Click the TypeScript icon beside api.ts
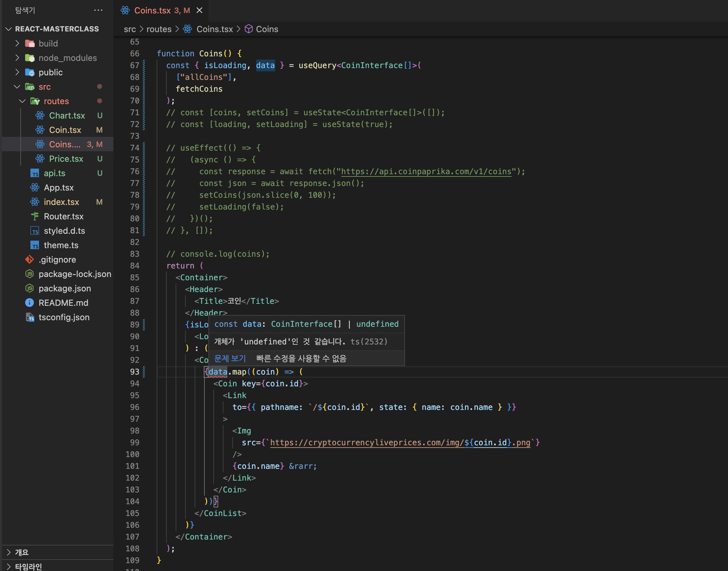The image size is (728, 571). (x=35, y=173)
